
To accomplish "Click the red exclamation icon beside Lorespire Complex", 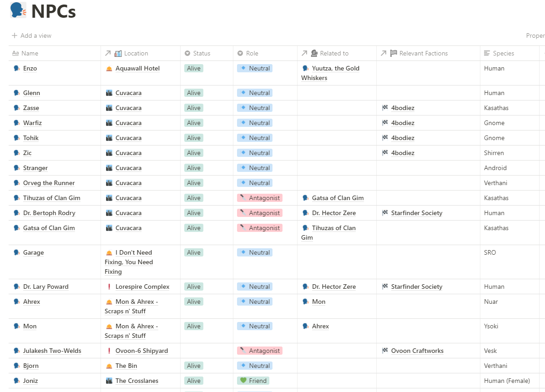I will pyautogui.click(x=109, y=287).
